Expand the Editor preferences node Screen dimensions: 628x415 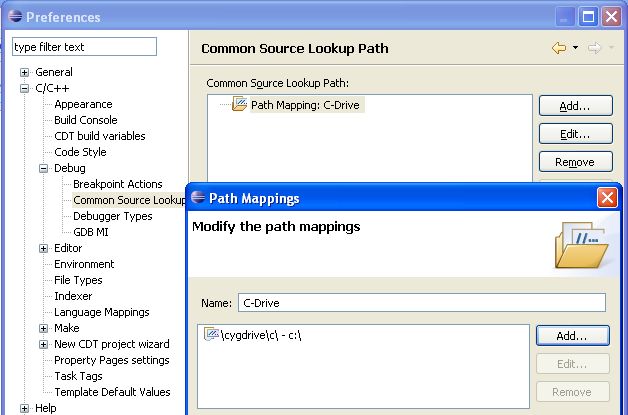coord(43,249)
